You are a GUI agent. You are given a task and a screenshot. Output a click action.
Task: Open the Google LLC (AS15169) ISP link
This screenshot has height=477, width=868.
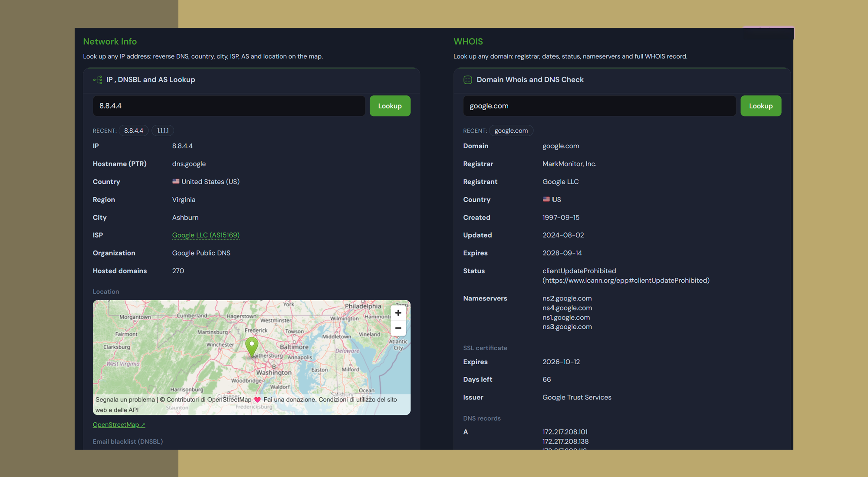click(206, 235)
